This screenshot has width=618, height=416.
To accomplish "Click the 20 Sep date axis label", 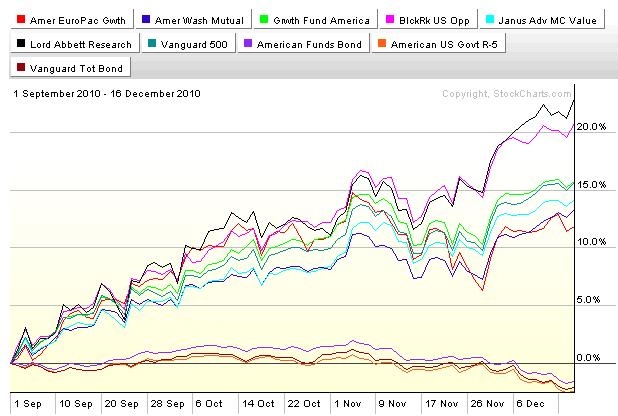I will (x=121, y=404).
